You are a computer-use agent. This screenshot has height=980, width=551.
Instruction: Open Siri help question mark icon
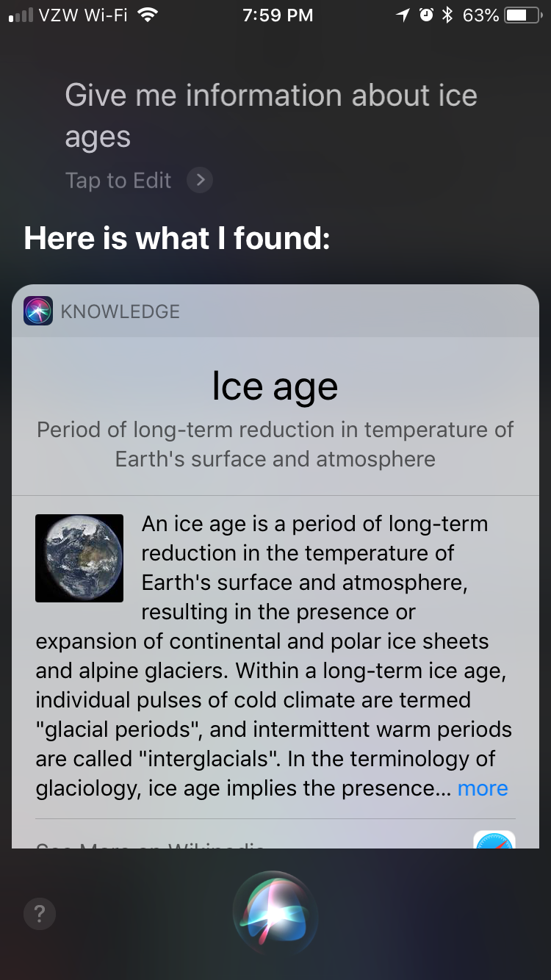40,913
